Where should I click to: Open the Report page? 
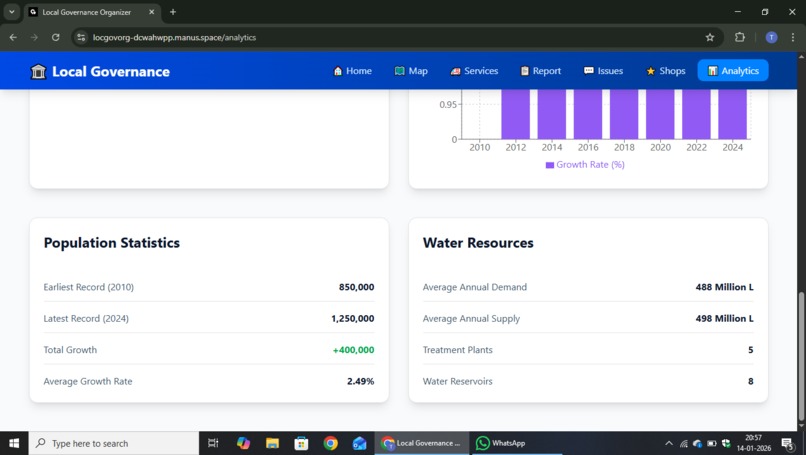tap(540, 71)
